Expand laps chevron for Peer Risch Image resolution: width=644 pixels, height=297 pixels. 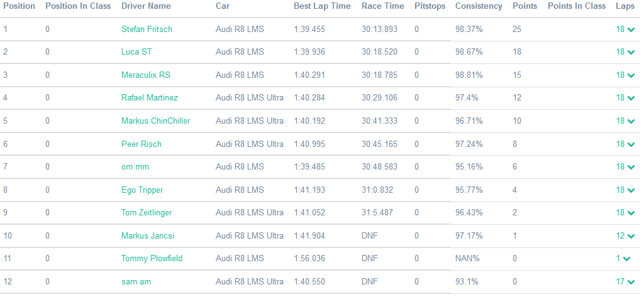tap(631, 144)
